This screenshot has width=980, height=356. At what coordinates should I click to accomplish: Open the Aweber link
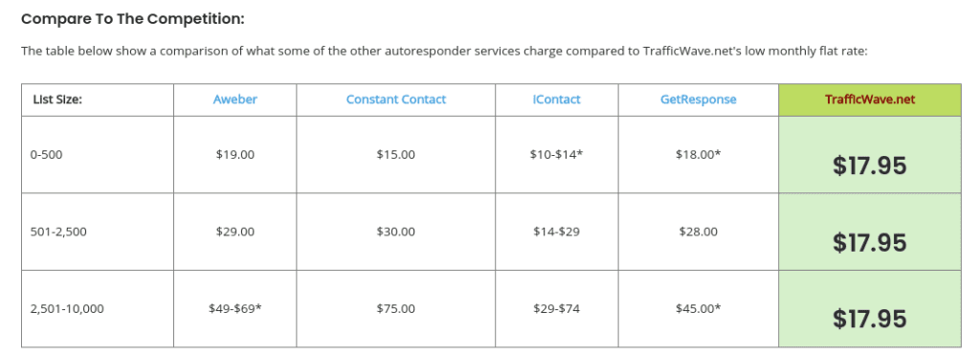coord(235,100)
